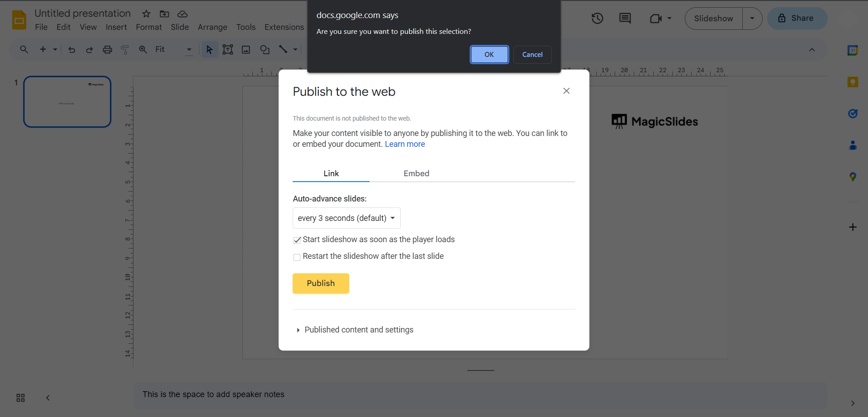Switch to the Embed tab
The width and height of the screenshot is (868, 417).
[416, 173]
